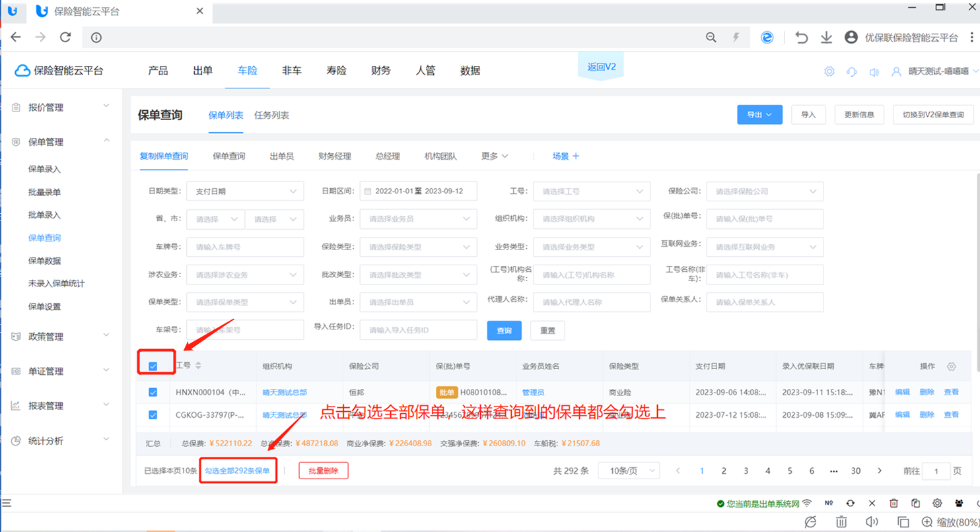Click the 导入 import button
The height and width of the screenshot is (532, 980).
tap(808, 114)
